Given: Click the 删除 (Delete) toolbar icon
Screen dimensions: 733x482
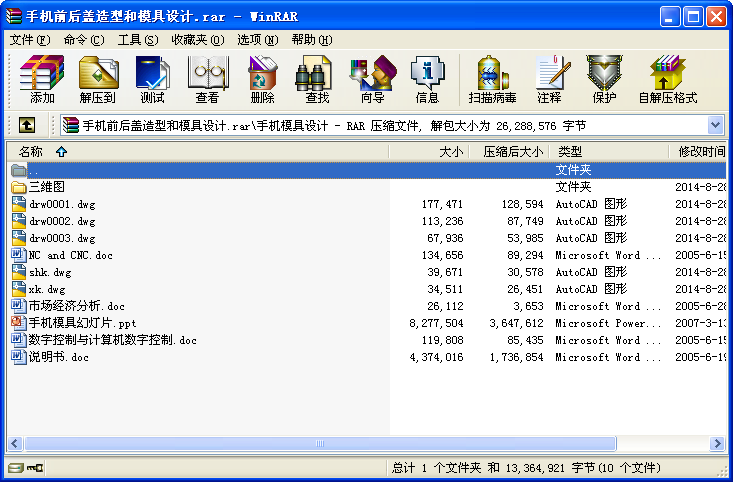Looking at the screenshot, I should click(263, 79).
